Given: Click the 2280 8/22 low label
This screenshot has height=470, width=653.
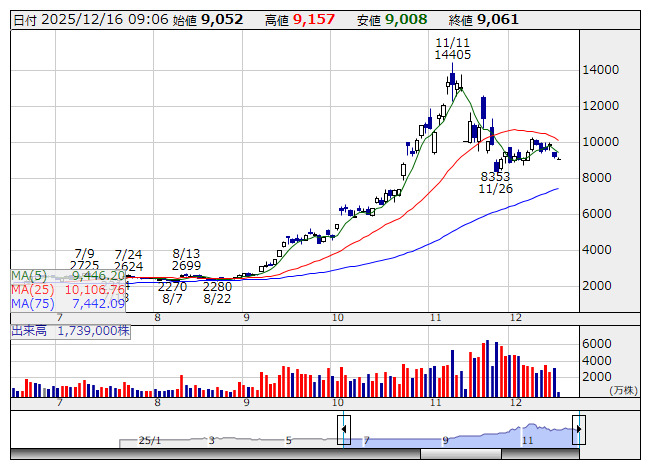Looking at the screenshot, I should click(x=217, y=293).
